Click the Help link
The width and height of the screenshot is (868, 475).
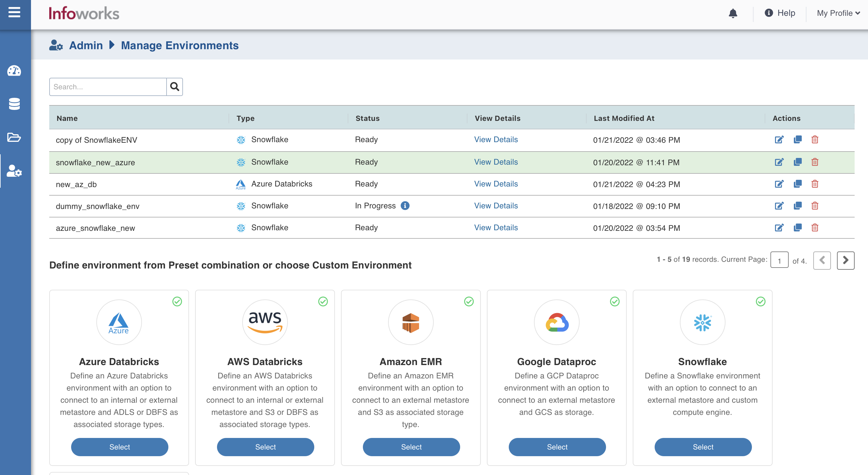[x=780, y=13]
